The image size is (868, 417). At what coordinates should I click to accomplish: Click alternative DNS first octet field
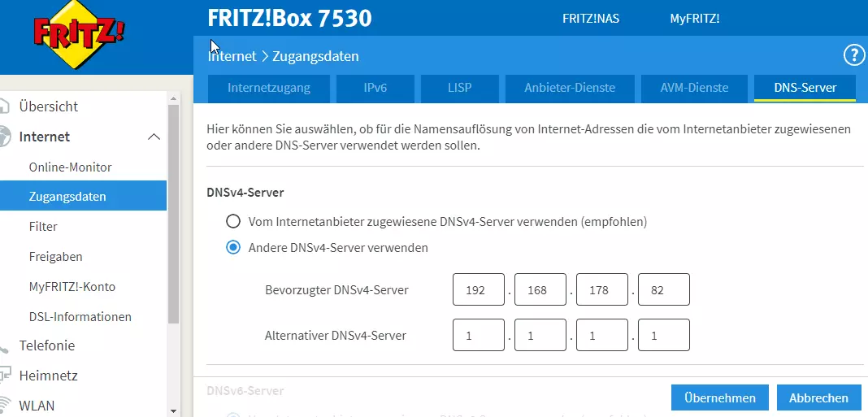pyautogui.click(x=478, y=335)
